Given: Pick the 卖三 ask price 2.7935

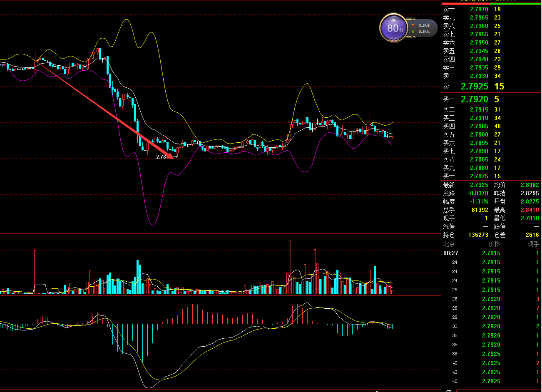Looking at the screenshot, I should (x=479, y=67).
